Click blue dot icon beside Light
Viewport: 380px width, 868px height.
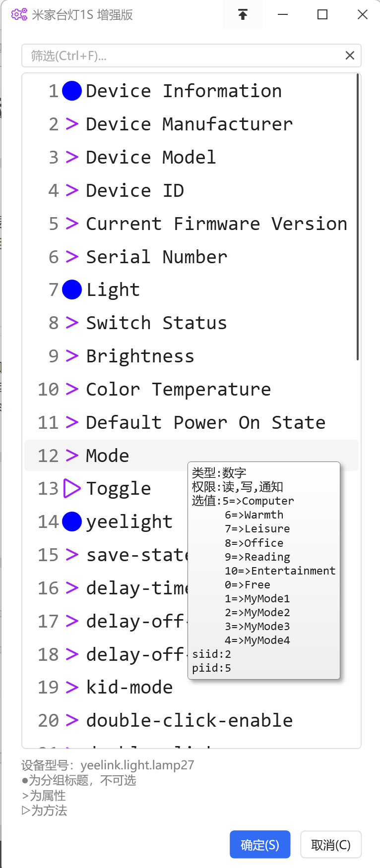click(x=72, y=289)
